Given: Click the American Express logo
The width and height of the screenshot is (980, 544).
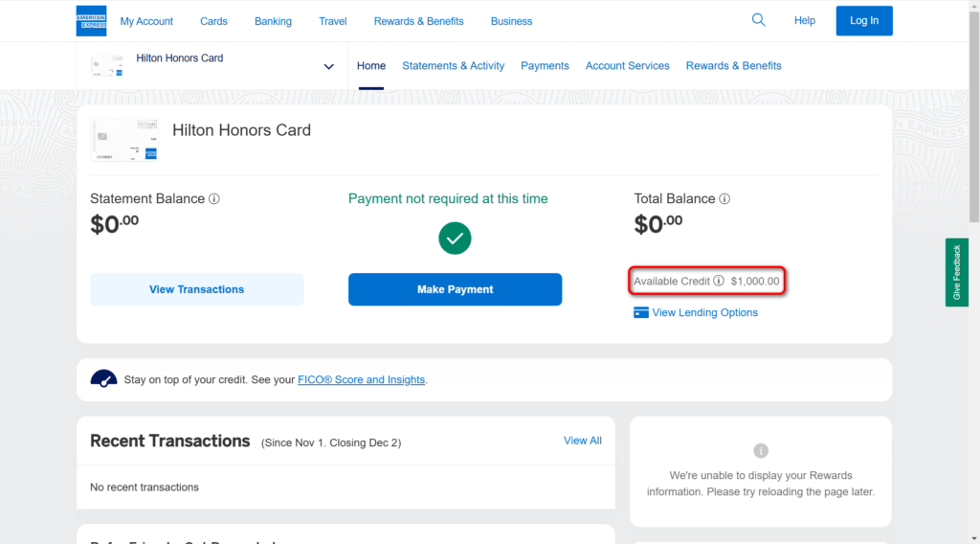Looking at the screenshot, I should [91, 21].
